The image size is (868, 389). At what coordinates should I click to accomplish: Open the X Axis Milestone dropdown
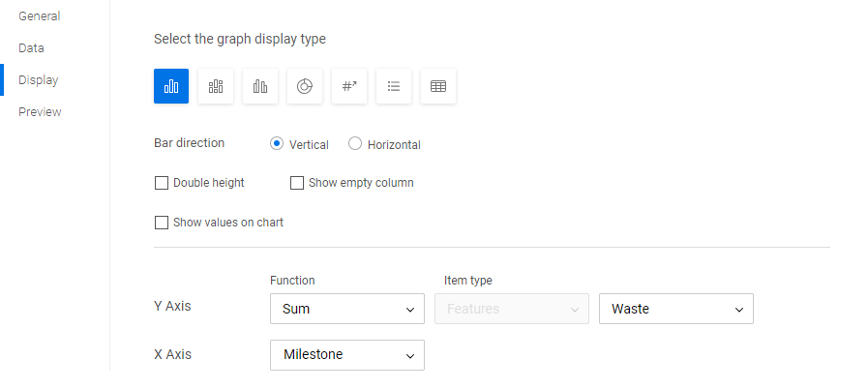346,354
